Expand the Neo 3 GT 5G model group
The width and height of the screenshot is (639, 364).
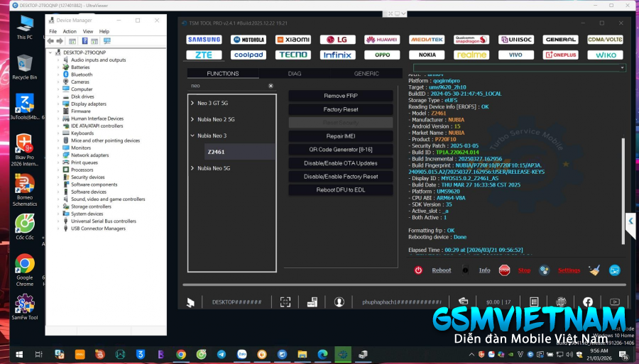pyautogui.click(x=192, y=103)
